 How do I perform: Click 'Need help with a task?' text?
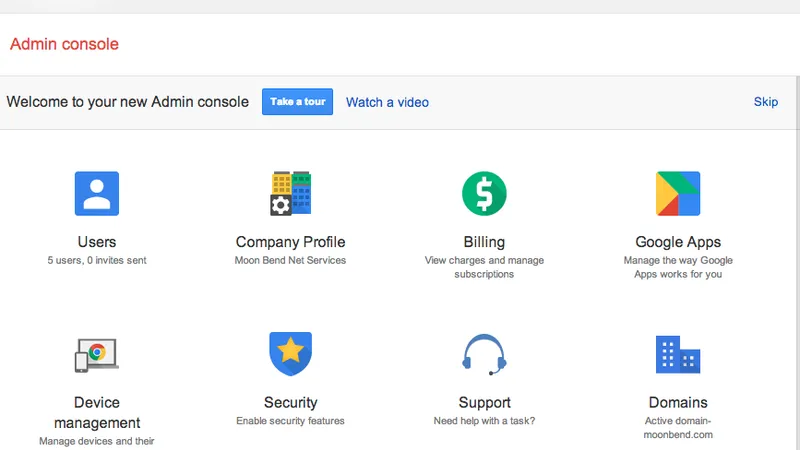(x=484, y=421)
